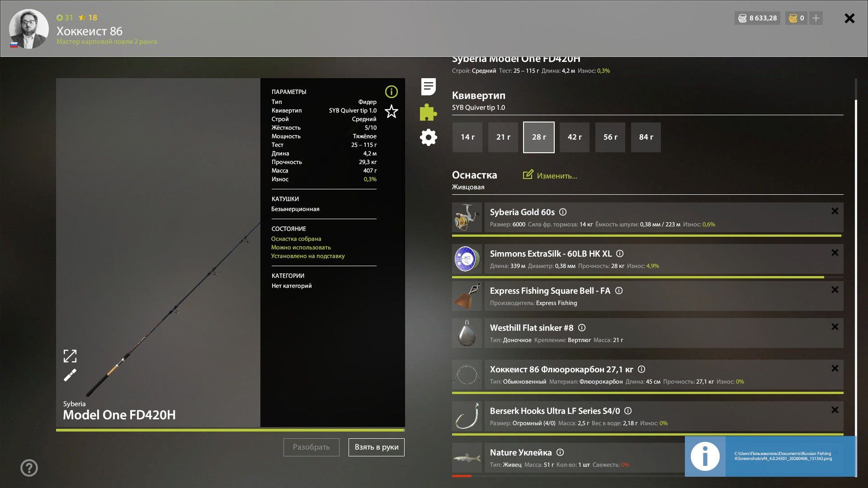The image size is (868, 488).
Task: Open the document notes icon tab
Action: click(x=428, y=87)
